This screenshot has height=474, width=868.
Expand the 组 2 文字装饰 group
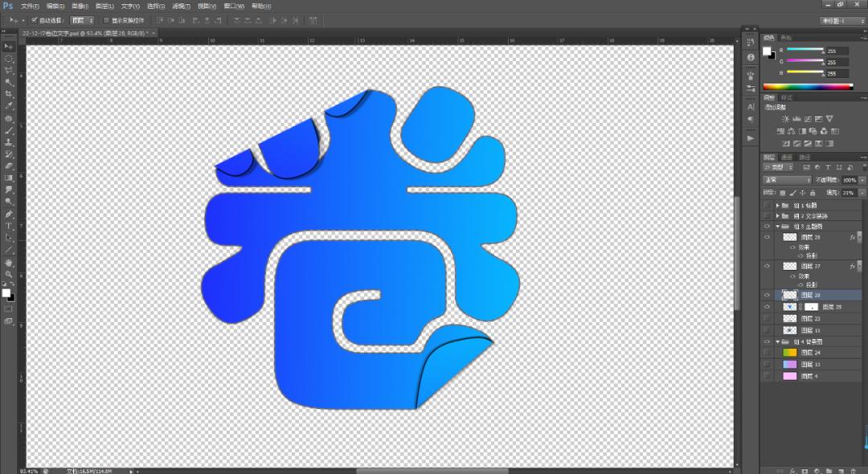pyautogui.click(x=778, y=215)
